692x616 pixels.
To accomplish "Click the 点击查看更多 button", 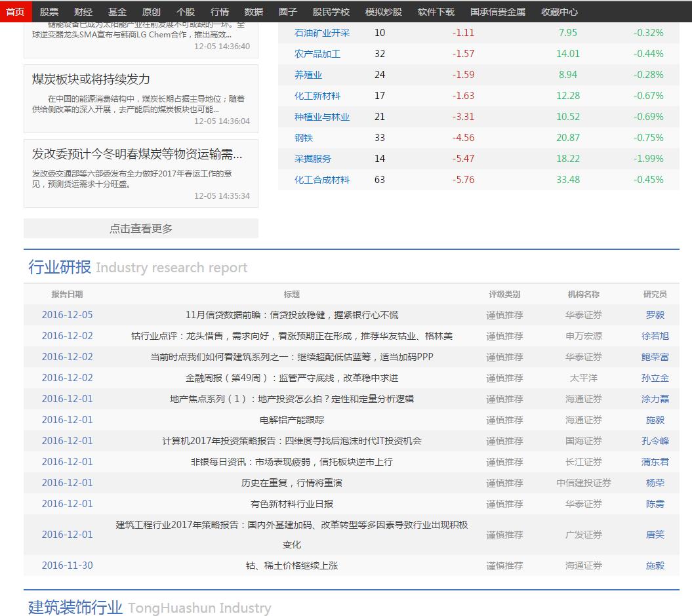I will (x=141, y=228).
